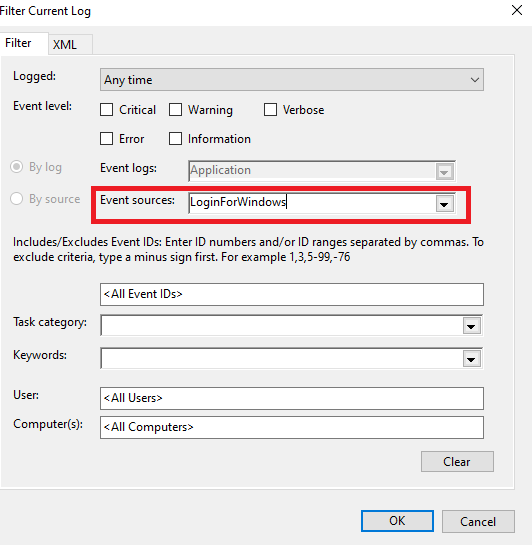Select the By source radio button
Screen dimensions: 532x545
point(16,199)
